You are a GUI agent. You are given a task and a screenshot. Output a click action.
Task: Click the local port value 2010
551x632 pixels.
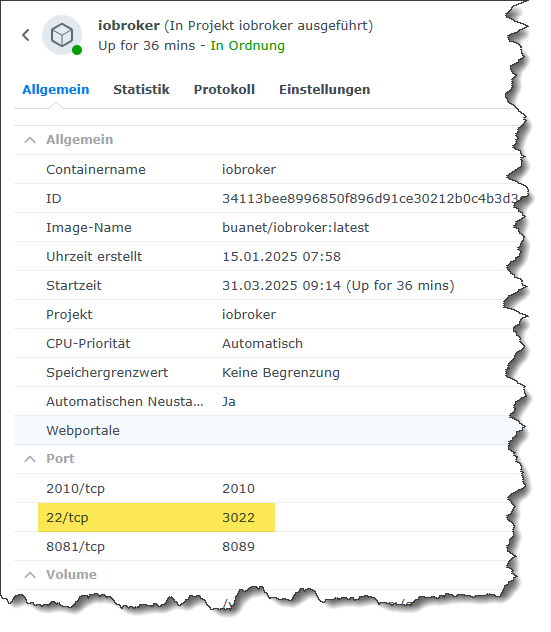click(238, 489)
